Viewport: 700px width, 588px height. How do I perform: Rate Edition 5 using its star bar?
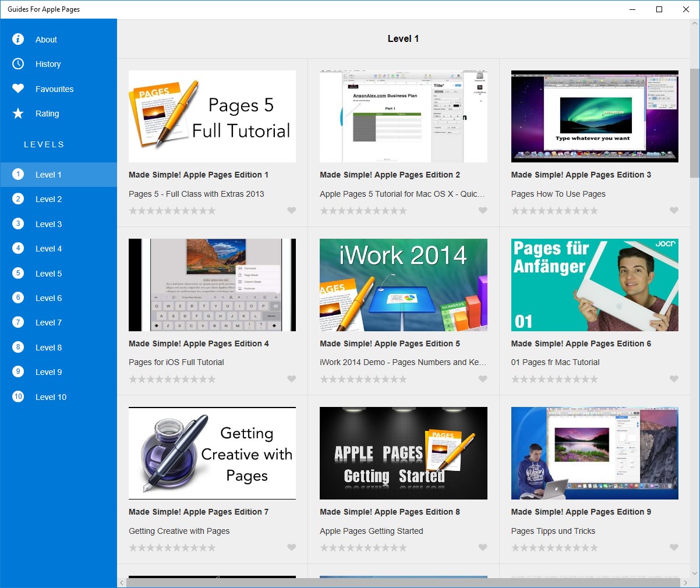pyautogui.click(x=363, y=379)
